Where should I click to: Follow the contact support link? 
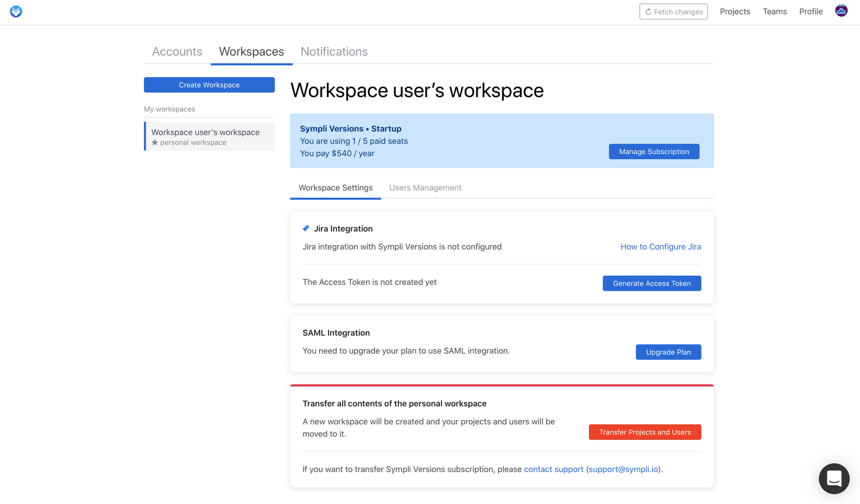tap(553, 469)
